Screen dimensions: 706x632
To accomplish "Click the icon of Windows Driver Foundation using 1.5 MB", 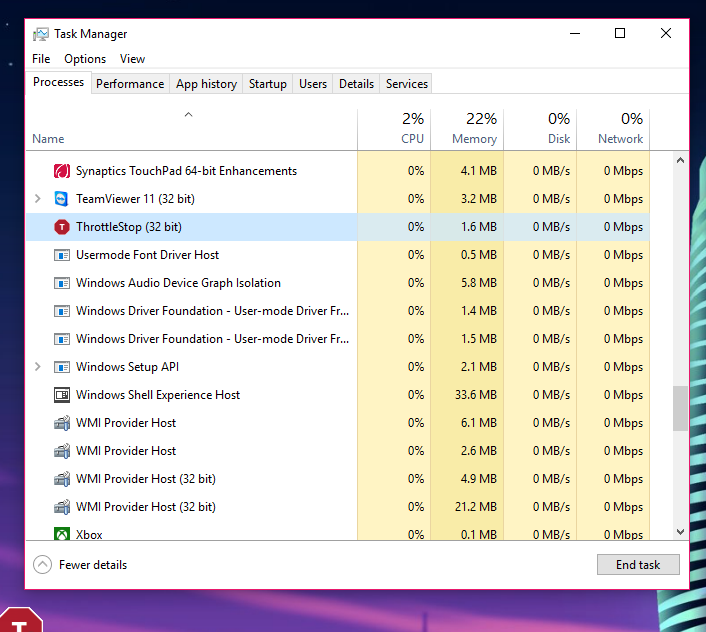I will pyautogui.click(x=62, y=339).
